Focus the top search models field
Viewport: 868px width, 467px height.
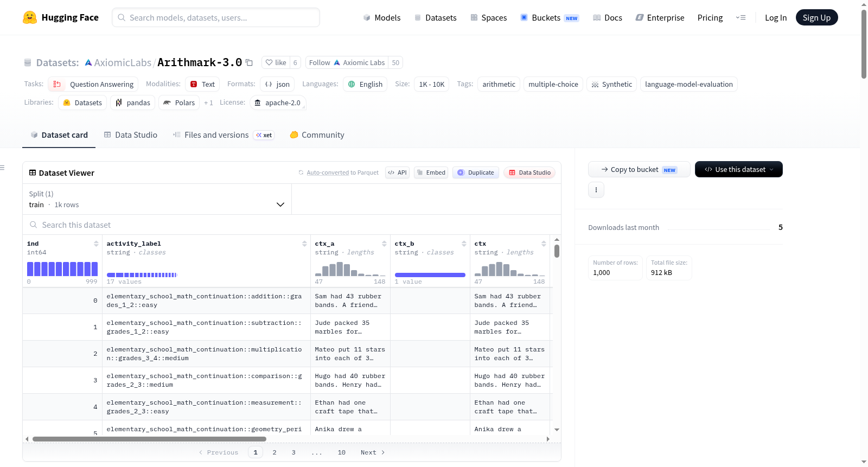(x=216, y=17)
